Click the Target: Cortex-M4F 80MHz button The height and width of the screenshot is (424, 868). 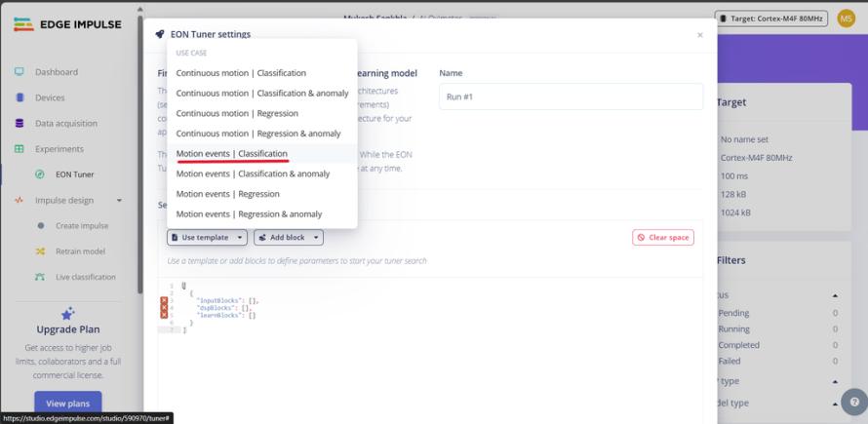tap(771, 19)
